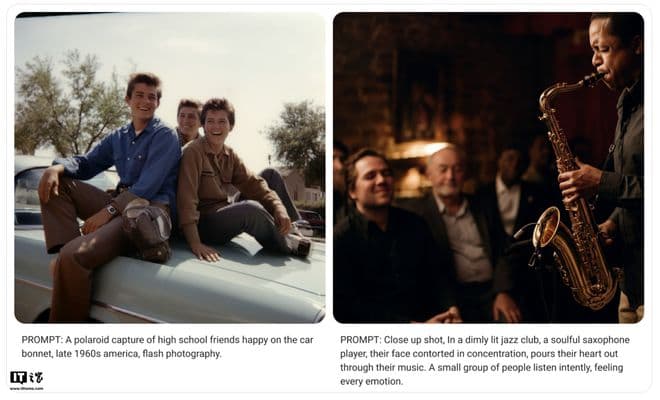Click the "late 1960s america" caption text

point(97,354)
